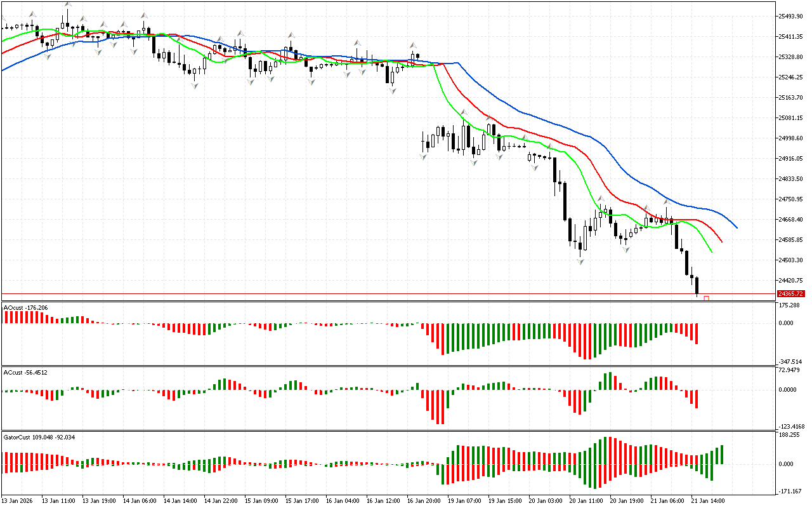Viewport: 812px width, 508px height.
Task: Select the green Alligator lips line at its right end
Action: point(711,251)
